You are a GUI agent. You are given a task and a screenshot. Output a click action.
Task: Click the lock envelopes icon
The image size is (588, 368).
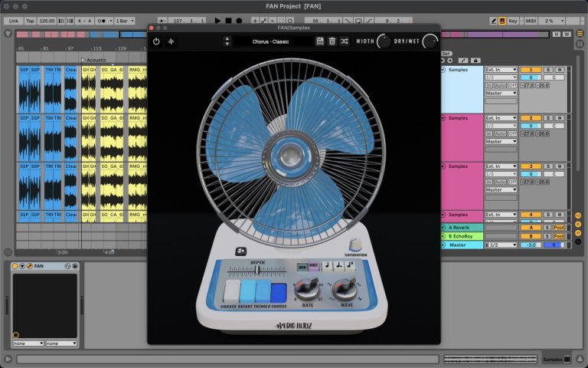(x=475, y=61)
